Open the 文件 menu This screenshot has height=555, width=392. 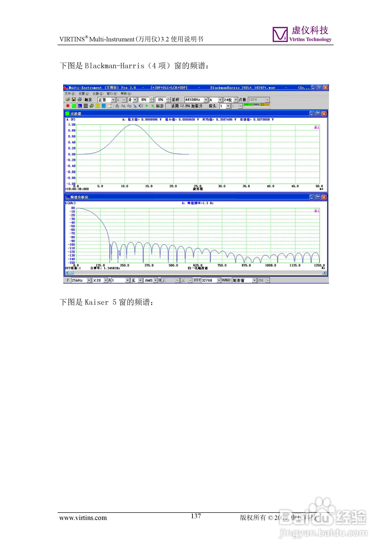[70, 94]
